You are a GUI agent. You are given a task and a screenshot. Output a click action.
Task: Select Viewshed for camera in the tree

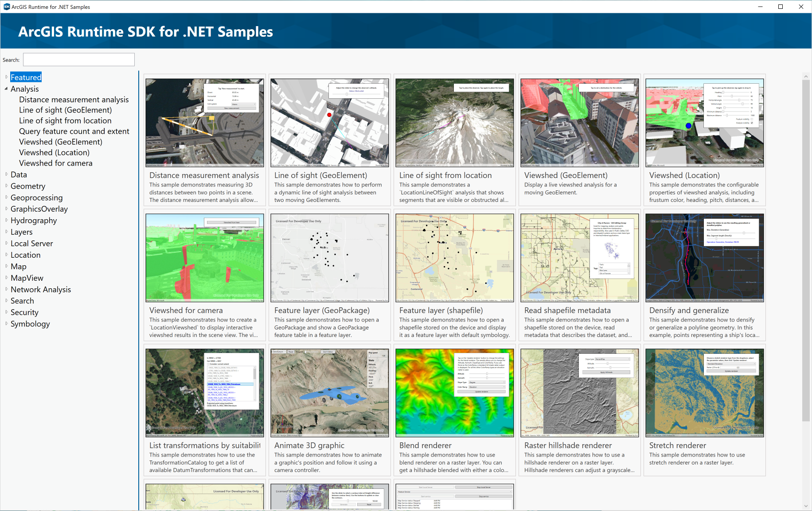(56, 163)
